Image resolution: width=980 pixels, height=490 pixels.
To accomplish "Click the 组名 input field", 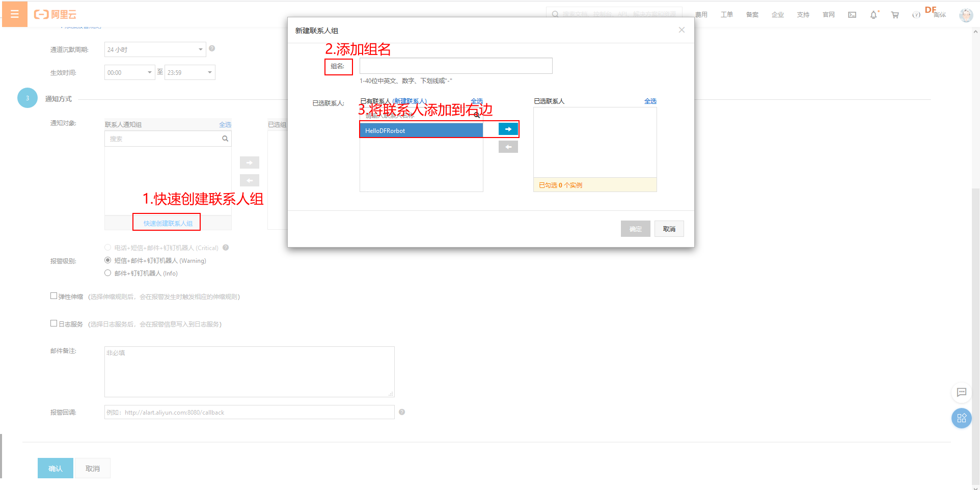I will coord(456,66).
